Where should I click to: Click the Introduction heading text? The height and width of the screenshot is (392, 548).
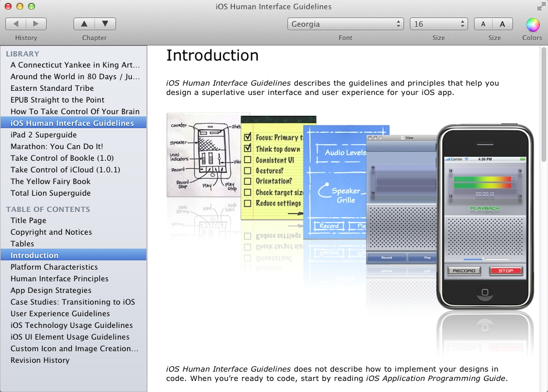click(212, 55)
